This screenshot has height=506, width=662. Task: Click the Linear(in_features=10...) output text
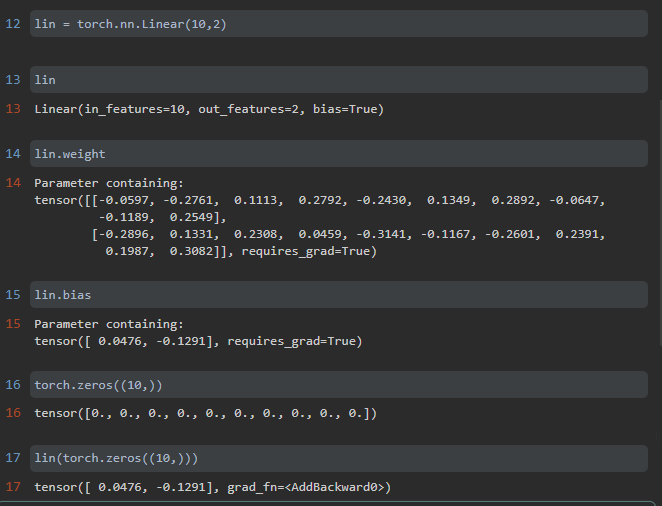pos(209,109)
